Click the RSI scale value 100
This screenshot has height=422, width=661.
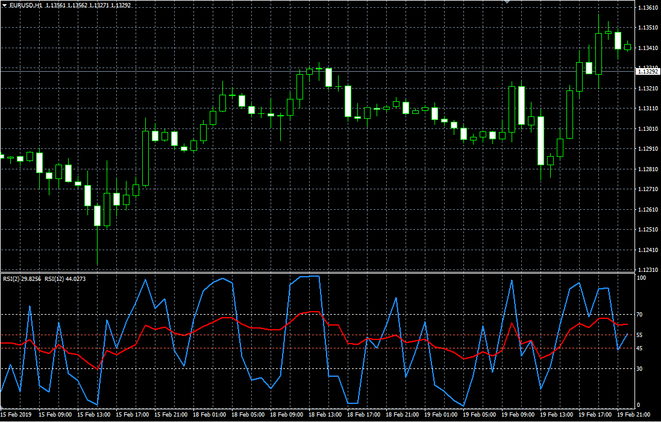pyautogui.click(x=641, y=278)
